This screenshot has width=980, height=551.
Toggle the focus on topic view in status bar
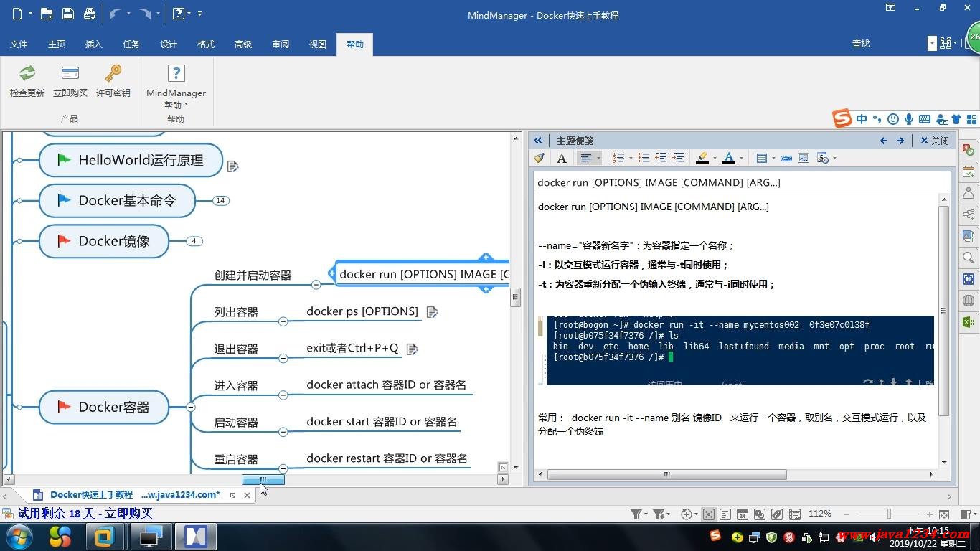(x=709, y=514)
